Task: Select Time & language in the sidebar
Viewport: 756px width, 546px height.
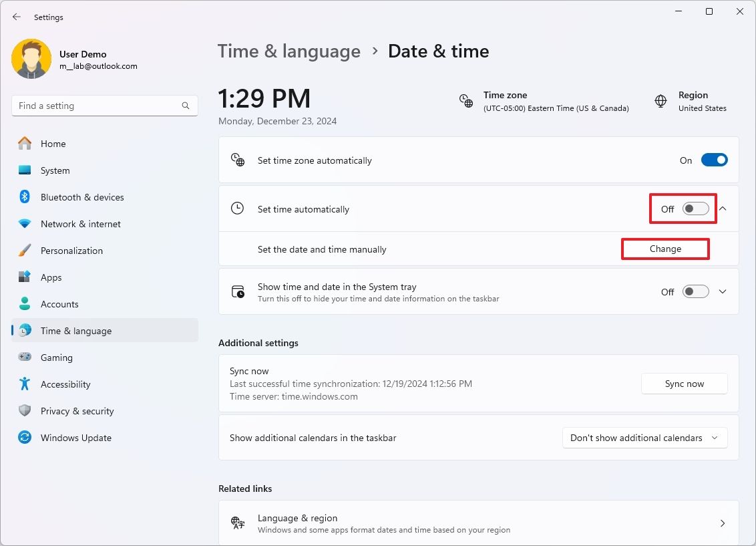Action: pos(75,331)
